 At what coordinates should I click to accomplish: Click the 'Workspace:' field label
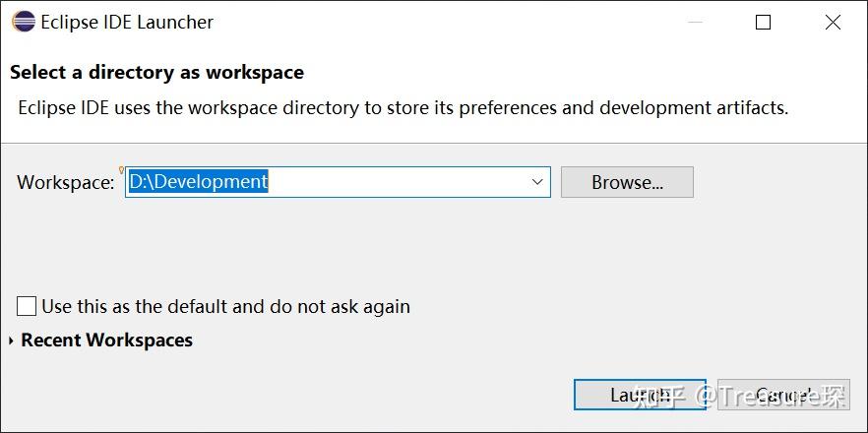[66, 182]
